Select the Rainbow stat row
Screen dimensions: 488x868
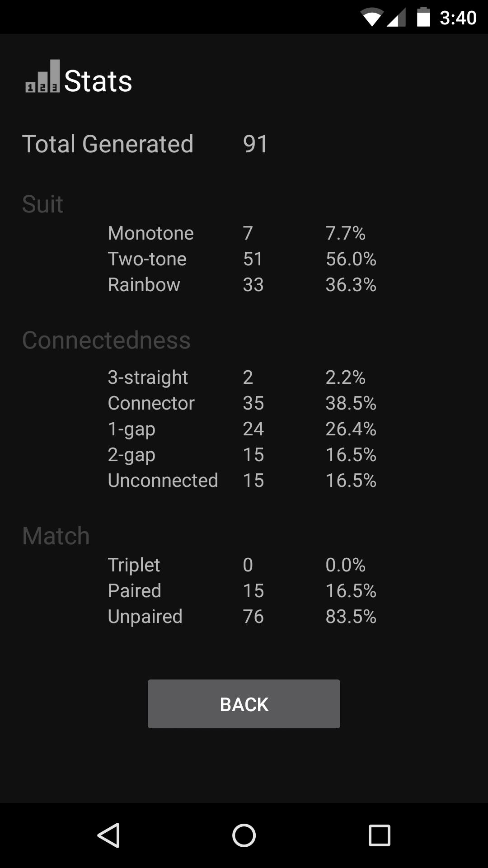[x=144, y=284]
